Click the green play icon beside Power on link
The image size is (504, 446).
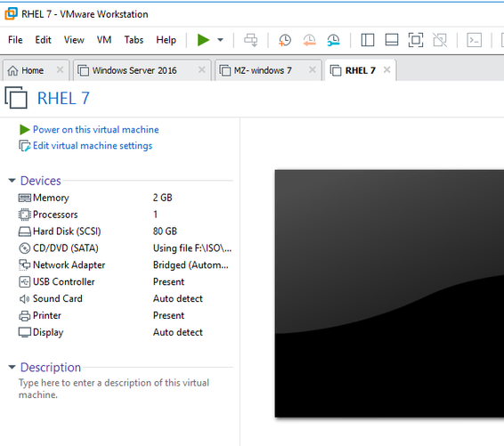24,129
